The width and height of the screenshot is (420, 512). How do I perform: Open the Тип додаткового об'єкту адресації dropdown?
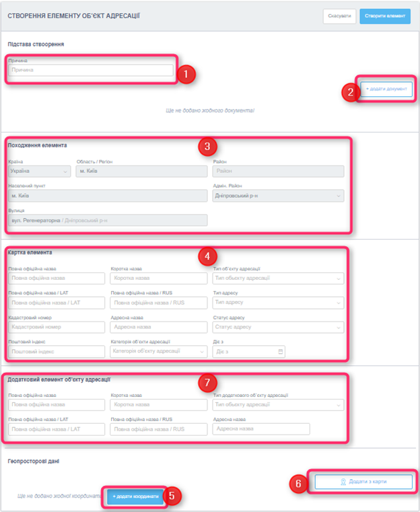277,405
